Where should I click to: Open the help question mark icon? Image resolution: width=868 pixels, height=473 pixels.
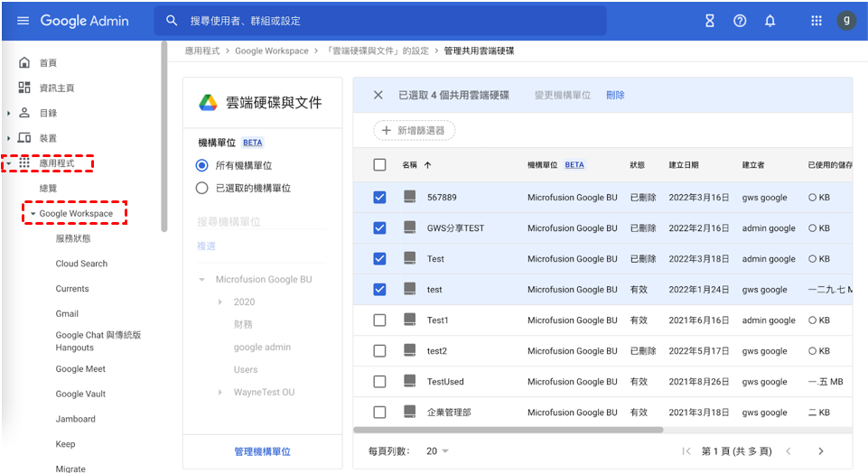point(740,21)
